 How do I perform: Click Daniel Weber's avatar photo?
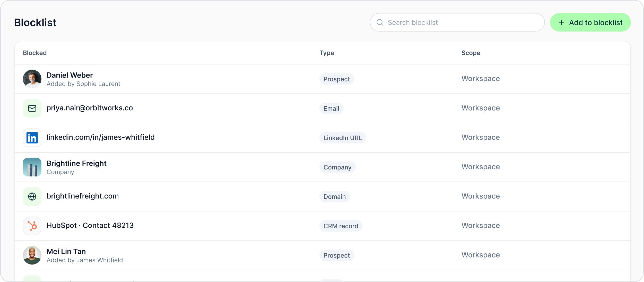pyautogui.click(x=32, y=79)
